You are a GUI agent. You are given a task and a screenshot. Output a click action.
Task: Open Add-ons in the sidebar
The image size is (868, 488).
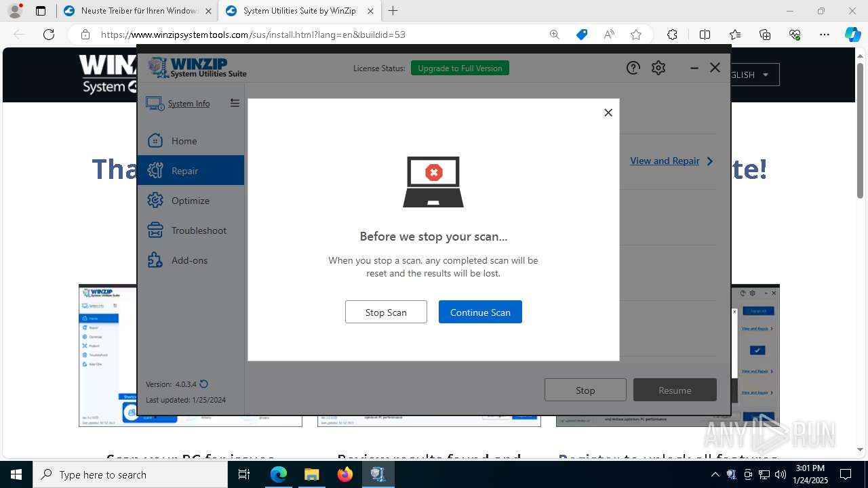tap(191, 260)
